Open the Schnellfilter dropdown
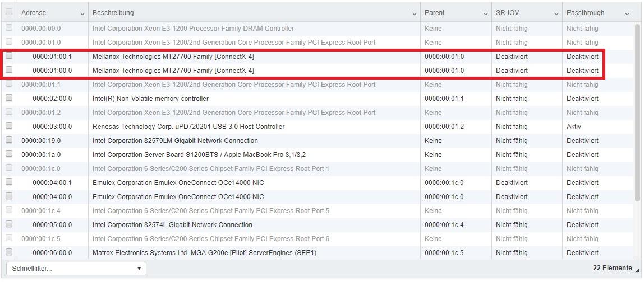Viewport: 644px width, 286px height. [x=76, y=269]
